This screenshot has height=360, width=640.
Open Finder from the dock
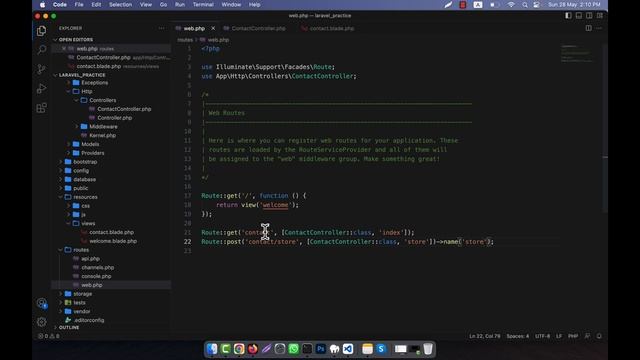[212, 349]
